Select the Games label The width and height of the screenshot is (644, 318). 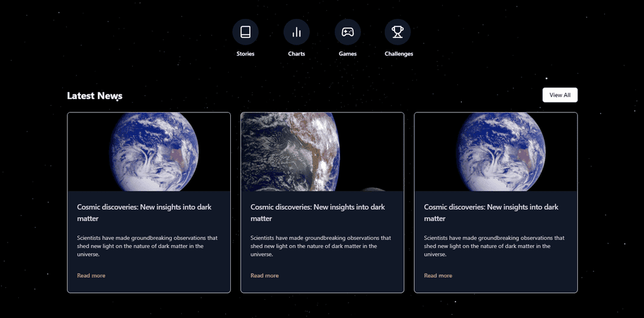(x=347, y=54)
